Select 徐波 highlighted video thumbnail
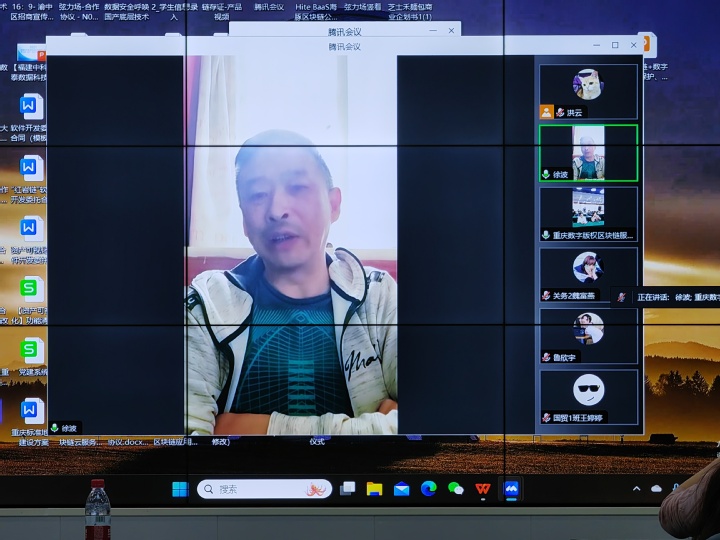720x540 pixels. pyautogui.click(x=588, y=153)
